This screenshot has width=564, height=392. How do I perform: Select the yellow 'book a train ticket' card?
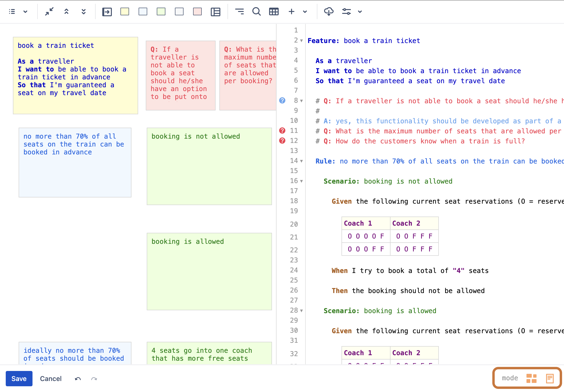[x=75, y=75]
